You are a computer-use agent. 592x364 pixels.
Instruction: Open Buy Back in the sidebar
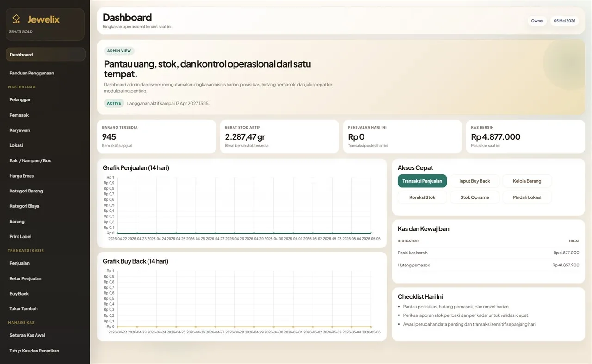pos(45,293)
